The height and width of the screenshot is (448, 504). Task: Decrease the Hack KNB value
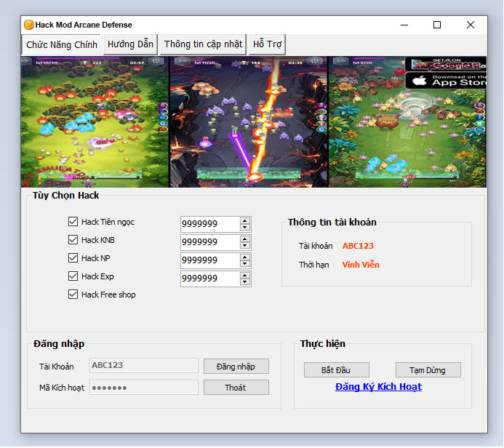245,246
